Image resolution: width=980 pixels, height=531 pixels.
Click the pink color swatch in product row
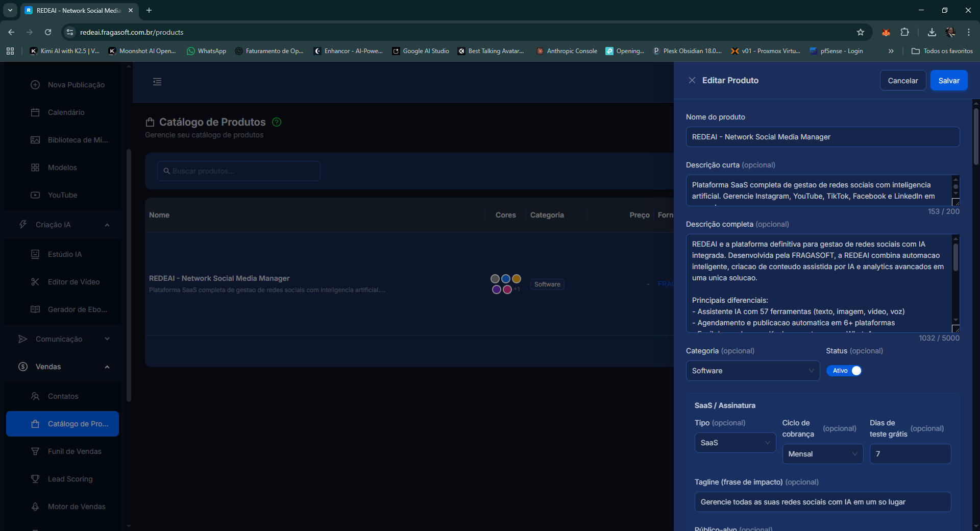click(507, 289)
